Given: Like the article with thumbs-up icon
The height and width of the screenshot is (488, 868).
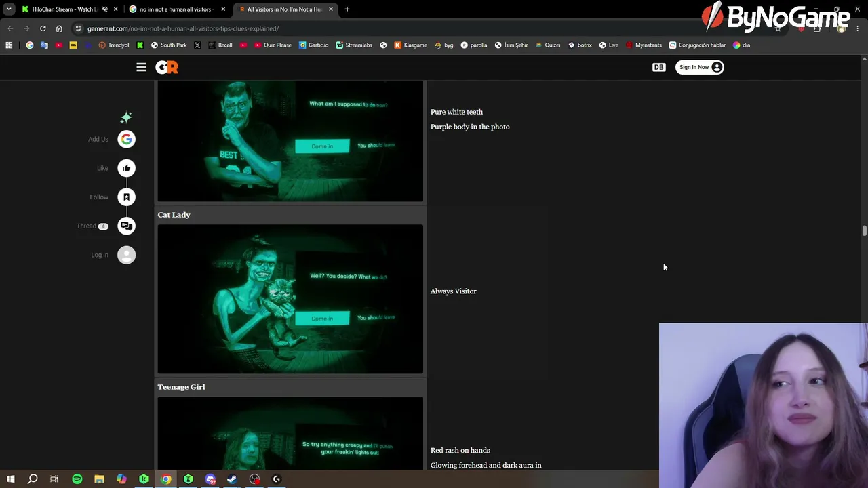Looking at the screenshot, I should (x=126, y=168).
